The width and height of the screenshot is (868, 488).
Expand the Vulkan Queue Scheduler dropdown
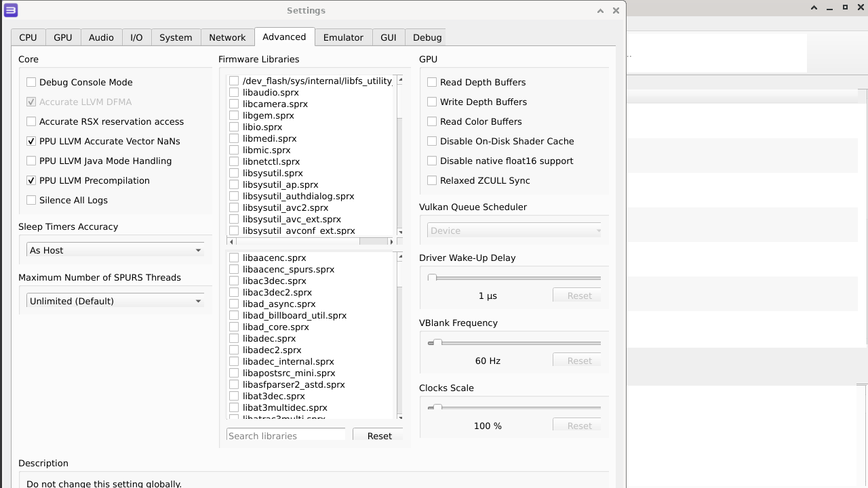[x=513, y=230]
